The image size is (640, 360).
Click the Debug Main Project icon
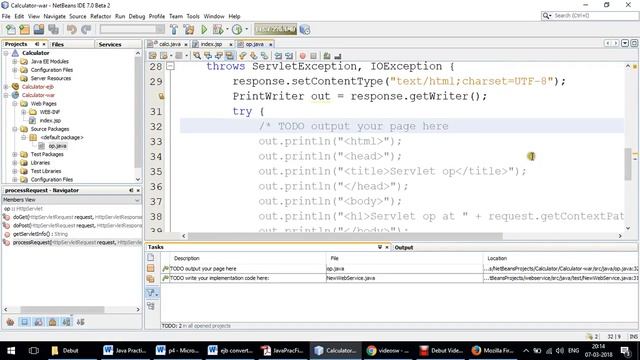click(x=218, y=29)
